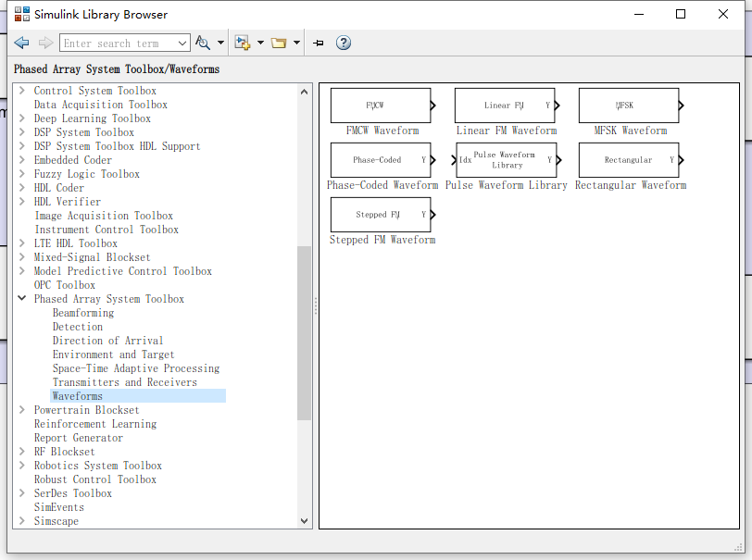Select the MFSK Waveform block

tap(631, 105)
